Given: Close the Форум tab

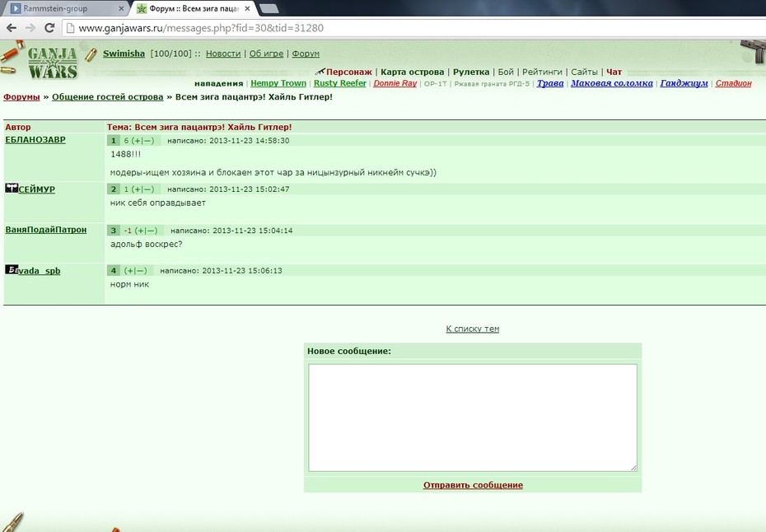Looking at the screenshot, I should [247, 9].
